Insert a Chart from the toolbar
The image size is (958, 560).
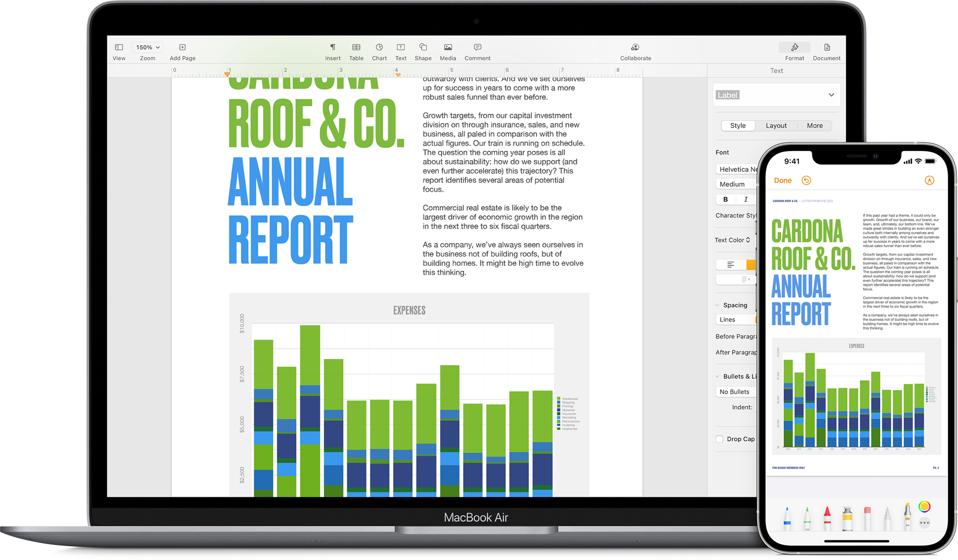(379, 51)
